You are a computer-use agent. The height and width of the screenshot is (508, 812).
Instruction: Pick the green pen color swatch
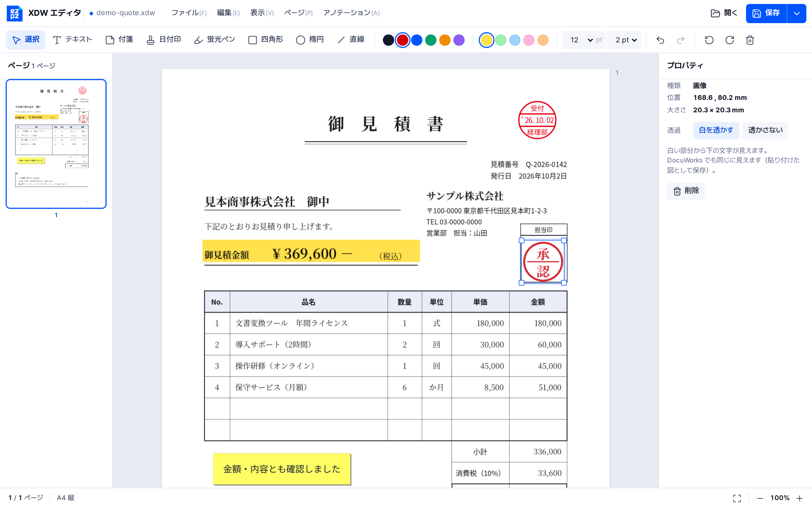(x=431, y=40)
